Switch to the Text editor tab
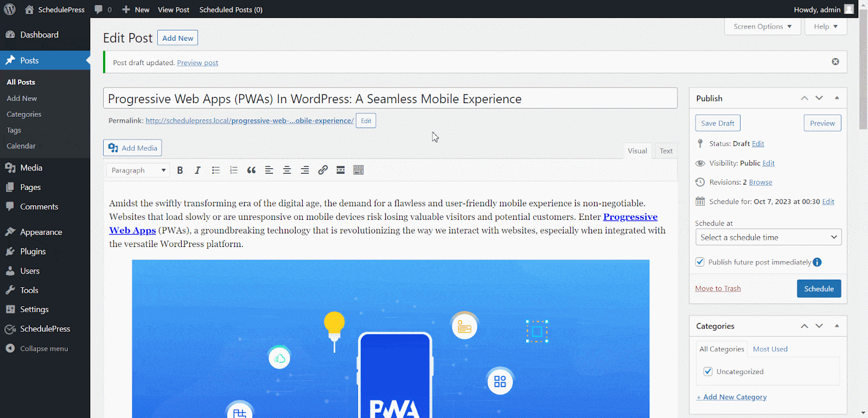Viewport: 868px width, 418px height. coord(666,151)
